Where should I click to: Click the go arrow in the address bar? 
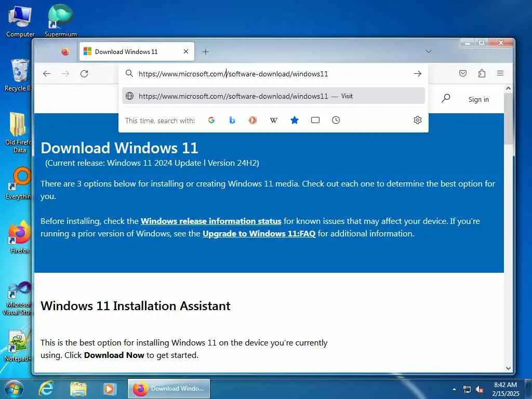click(418, 74)
